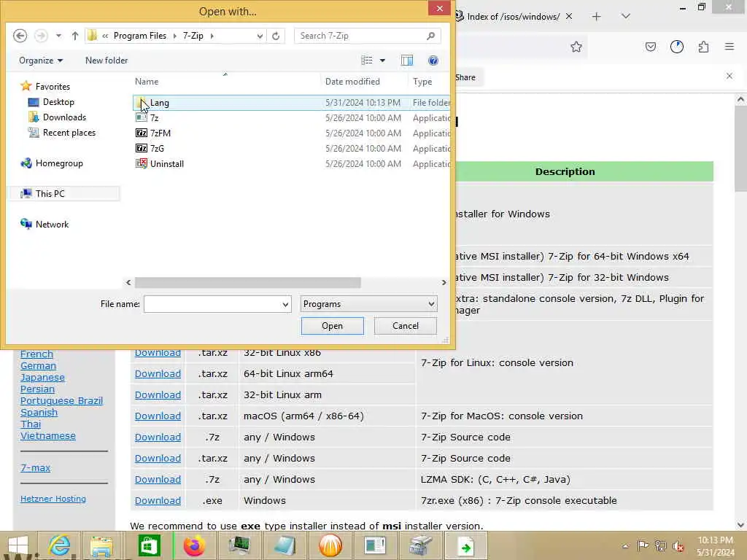Click the circular clock-style toolbar icon in Firefox
The image size is (747, 560).
coord(676,47)
